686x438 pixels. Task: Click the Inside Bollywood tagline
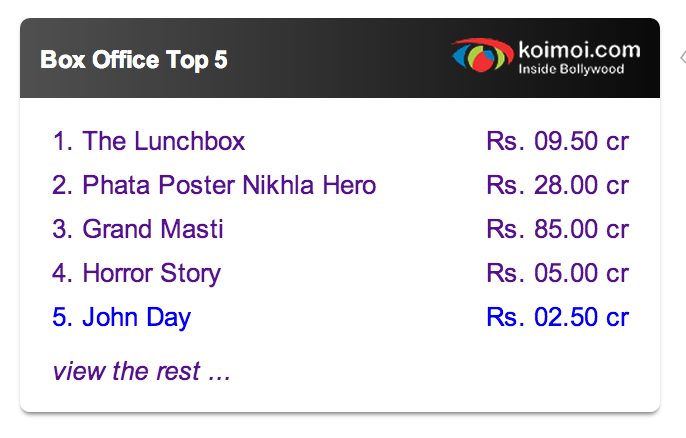point(571,70)
